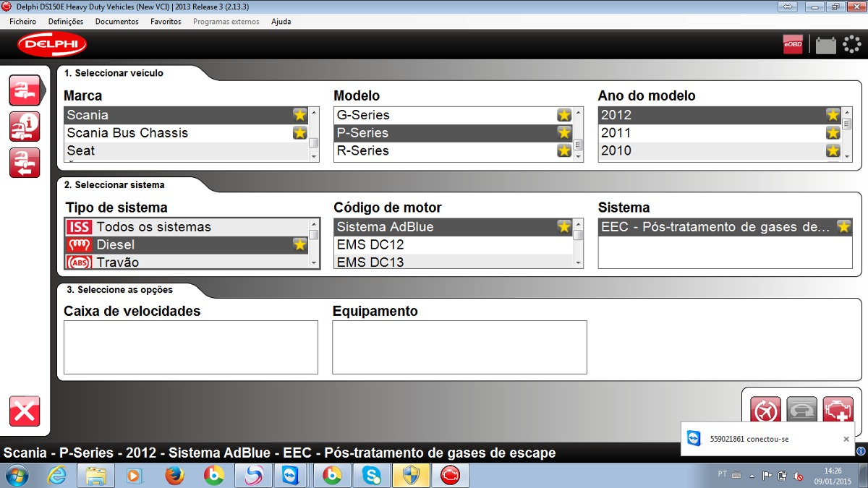
Task: Click the glow plug icon beside Diesel
Action: pos(80,244)
